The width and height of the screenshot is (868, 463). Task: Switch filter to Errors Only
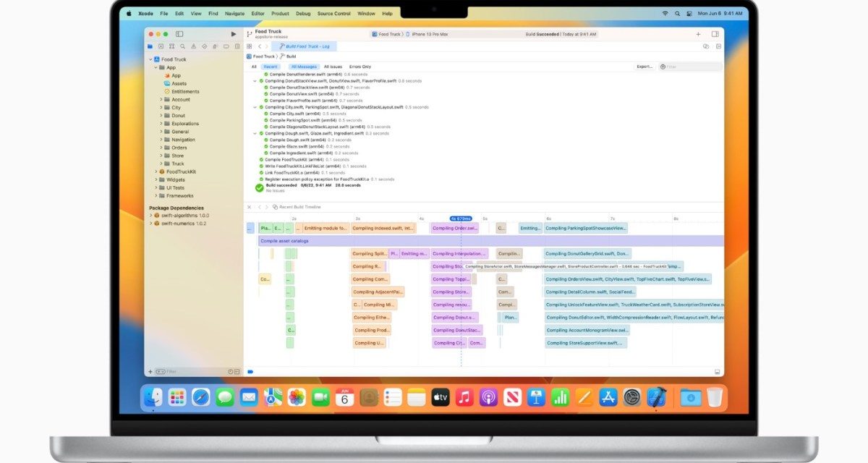coord(359,67)
